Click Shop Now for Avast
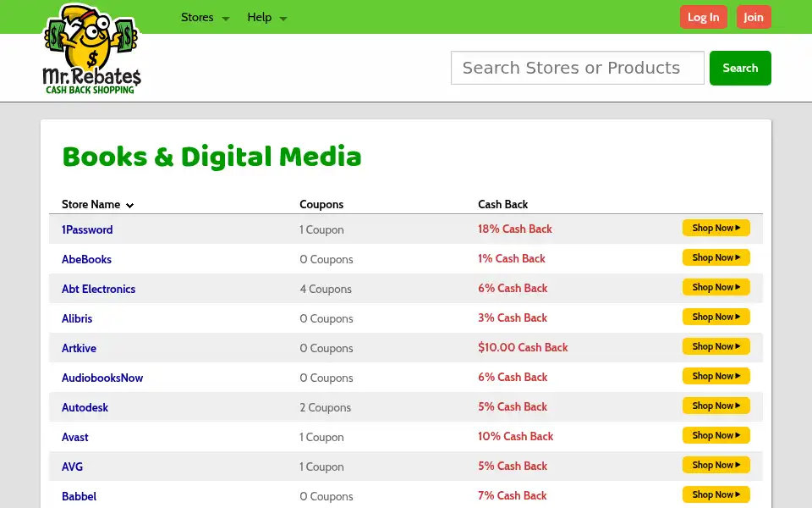 click(716, 435)
